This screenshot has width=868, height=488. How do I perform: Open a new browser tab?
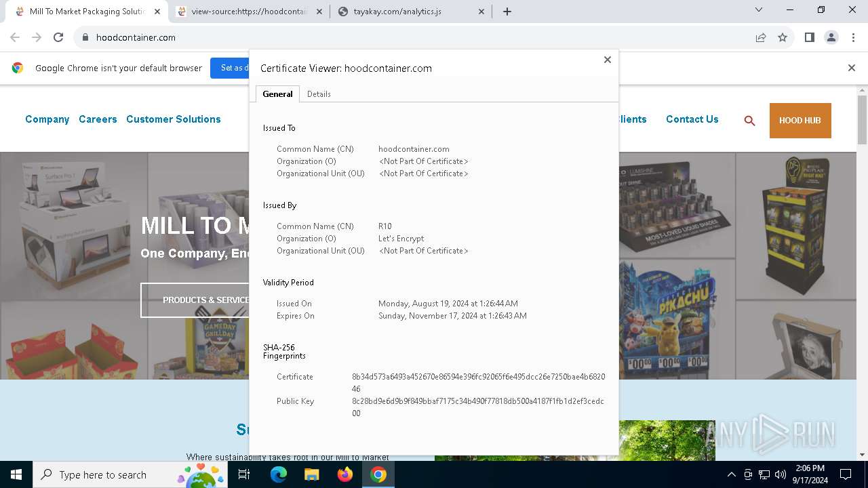click(507, 12)
